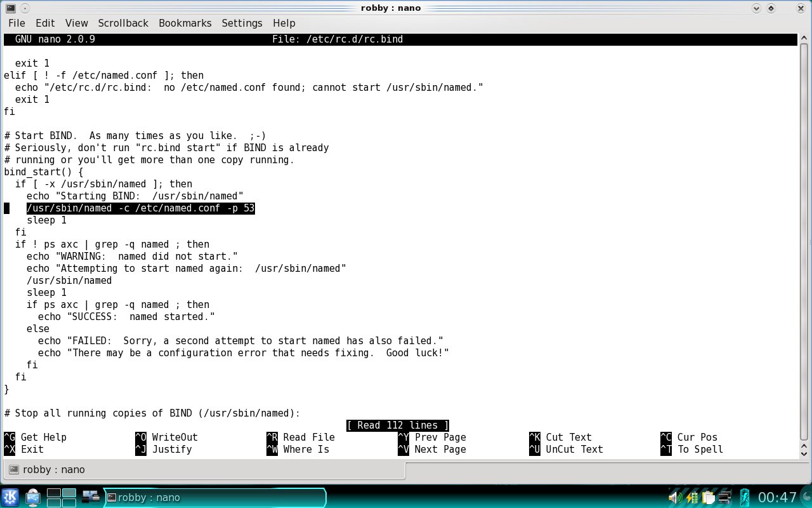Open the KDE Kickoff application launcher
812x508 pixels.
tap(10, 497)
